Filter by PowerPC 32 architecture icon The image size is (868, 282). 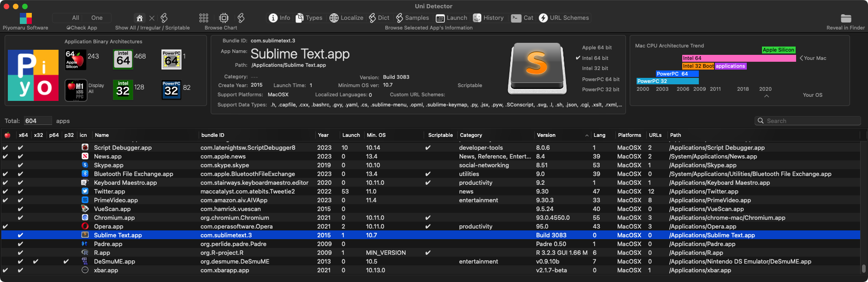pos(171,90)
